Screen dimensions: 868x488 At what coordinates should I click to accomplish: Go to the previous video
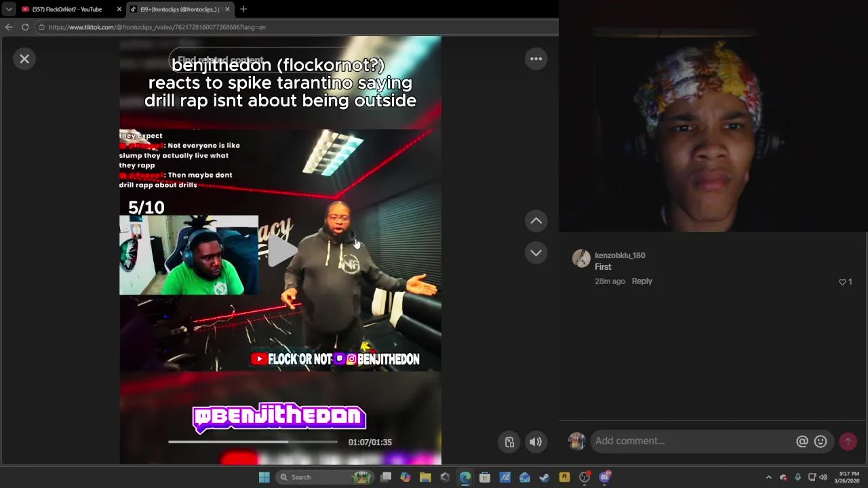[x=536, y=221]
